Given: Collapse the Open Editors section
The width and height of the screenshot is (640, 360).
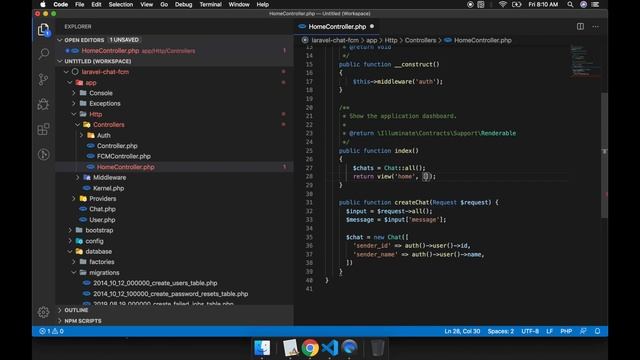Looking at the screenshot, I should click(60, 40).
